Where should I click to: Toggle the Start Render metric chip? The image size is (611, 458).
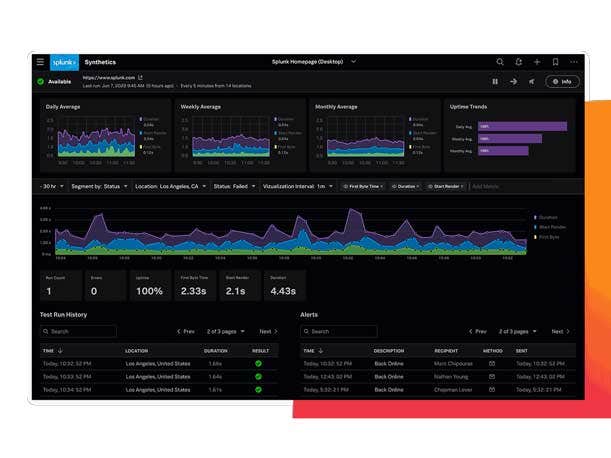[x=445, y=186]
